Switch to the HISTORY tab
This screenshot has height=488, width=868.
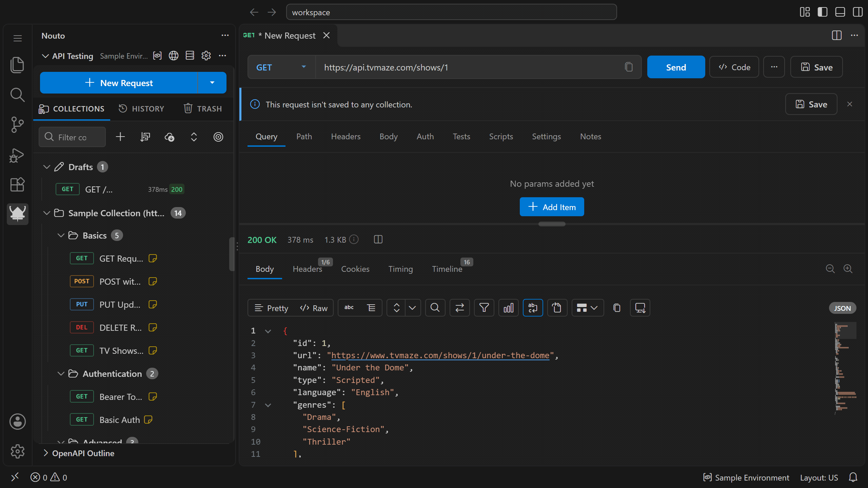[x=141, y=109]
